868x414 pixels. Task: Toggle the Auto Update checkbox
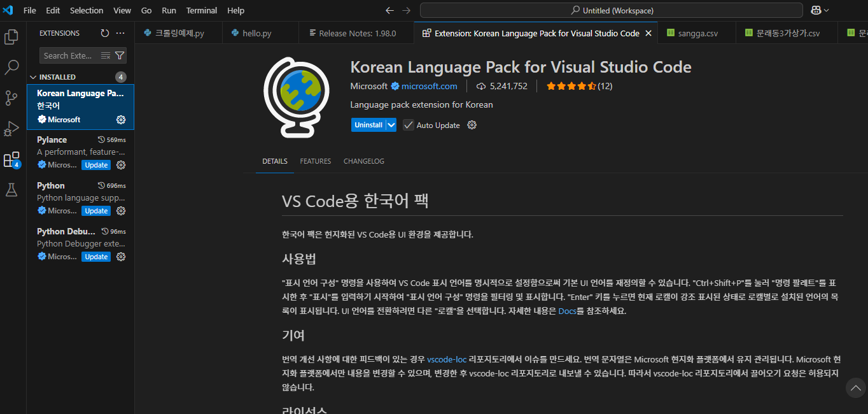tap(409, 125)
